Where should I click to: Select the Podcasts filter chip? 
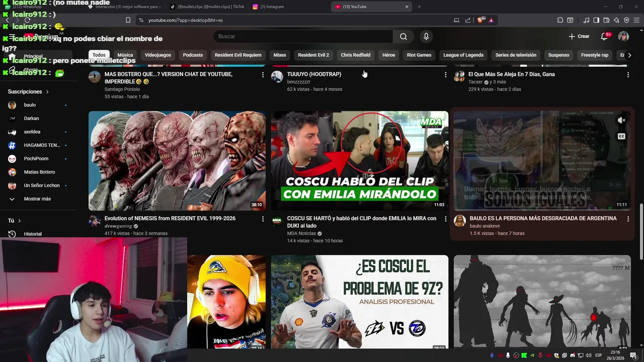[193, 55]
